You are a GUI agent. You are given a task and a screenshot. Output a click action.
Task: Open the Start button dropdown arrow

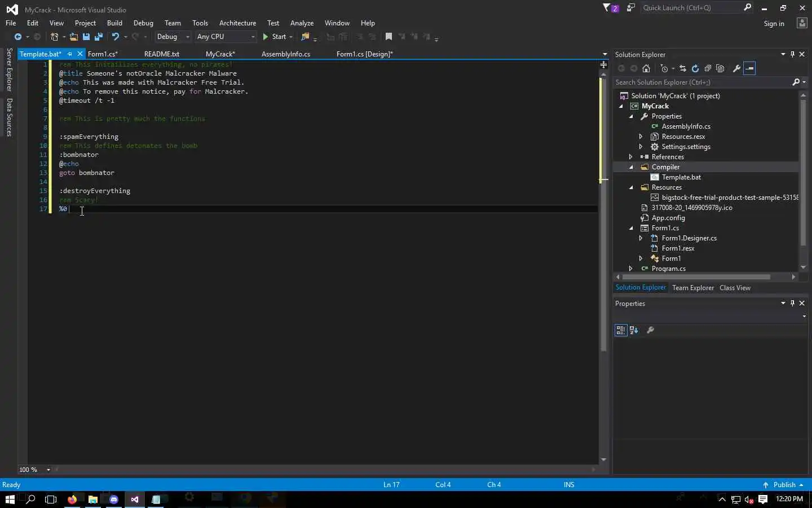(x=291, y=37)
